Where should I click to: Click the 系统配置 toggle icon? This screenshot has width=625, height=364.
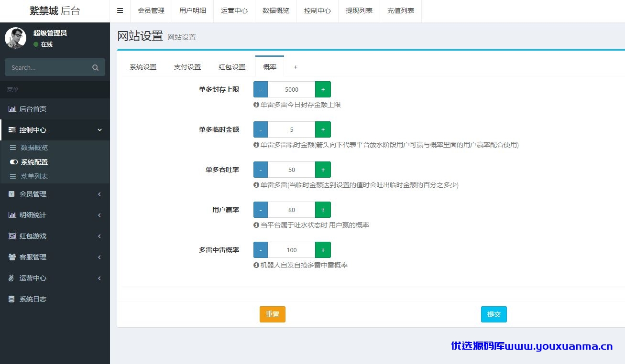14,162
